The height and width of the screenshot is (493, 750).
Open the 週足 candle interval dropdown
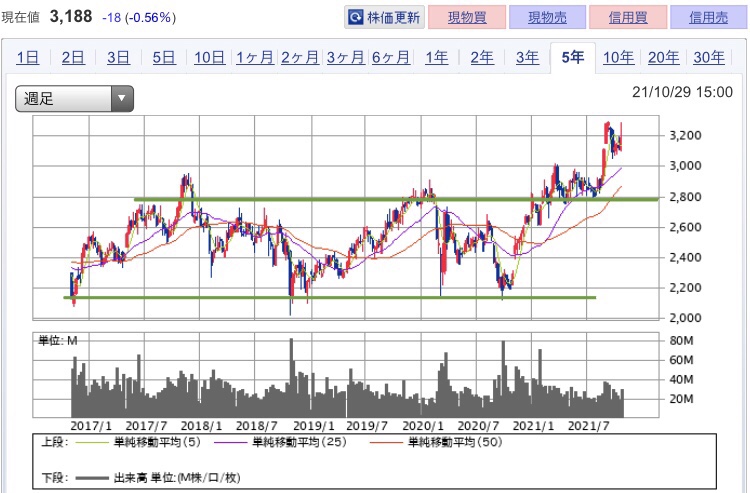[x=74, y=99]
